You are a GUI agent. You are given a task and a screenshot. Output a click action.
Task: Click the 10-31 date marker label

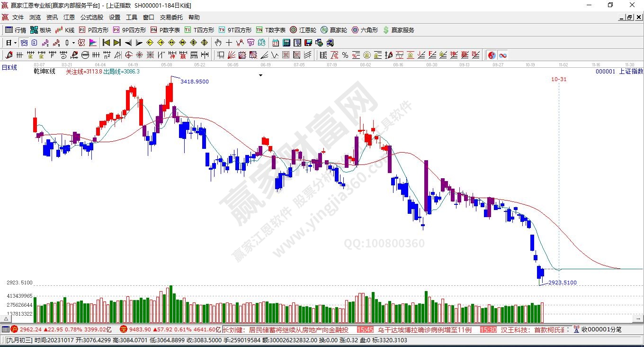click(x=559, y=79)
